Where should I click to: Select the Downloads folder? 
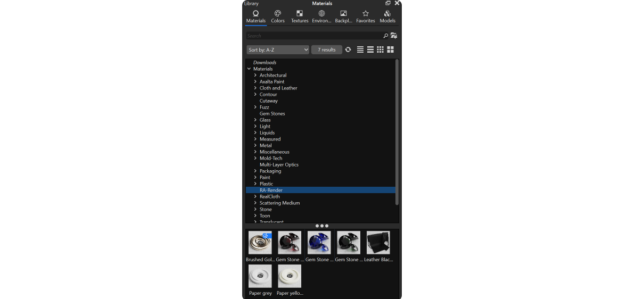[x=265, y=62]
